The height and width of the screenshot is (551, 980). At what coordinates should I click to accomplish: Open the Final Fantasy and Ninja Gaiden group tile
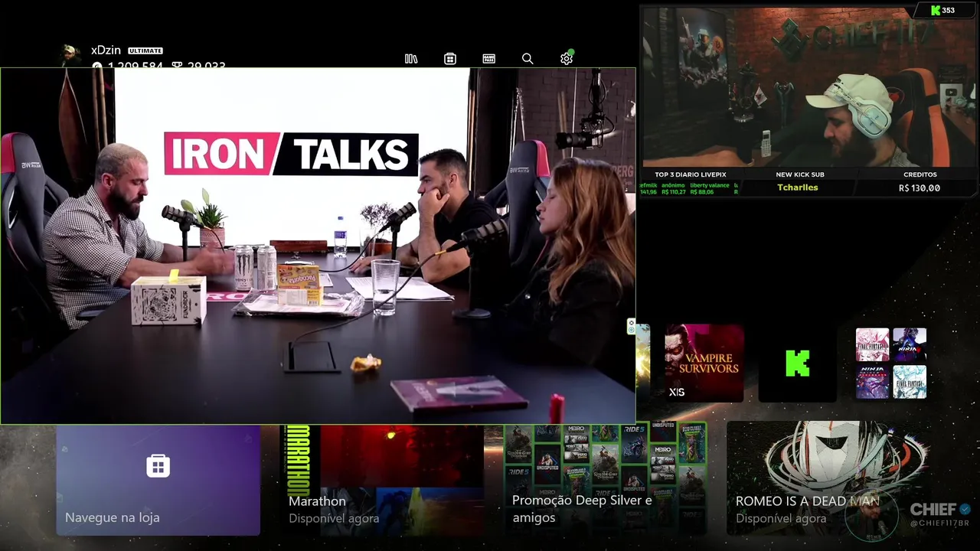point(891,363)
